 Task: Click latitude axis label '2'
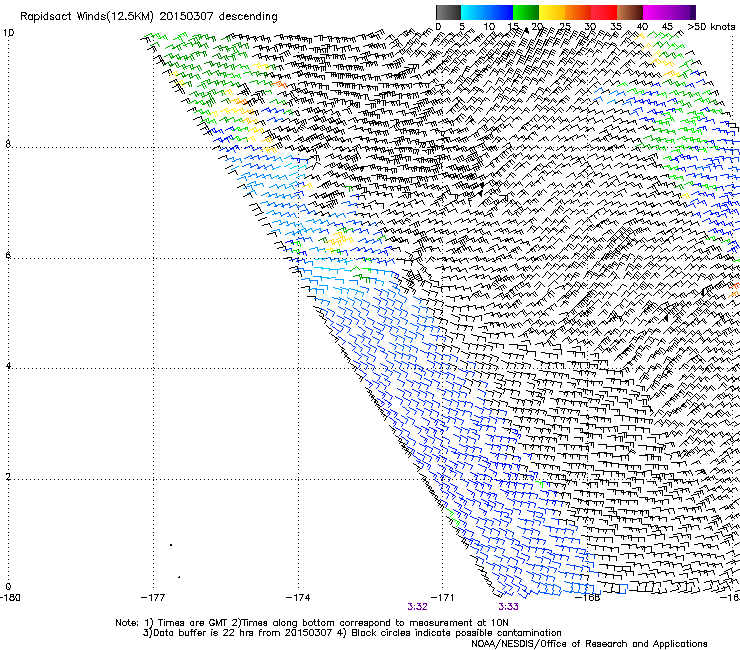(x=8, y=476)
